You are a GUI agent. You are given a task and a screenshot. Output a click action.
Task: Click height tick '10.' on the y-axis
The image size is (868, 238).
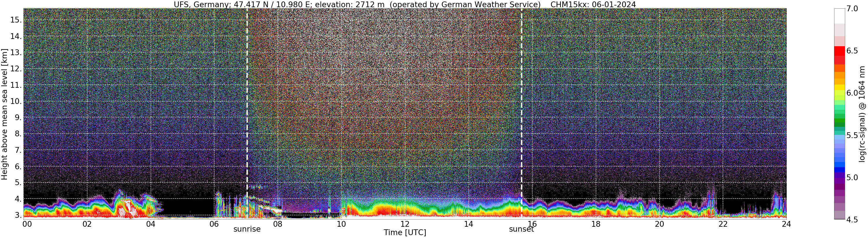tap(16, 101)
